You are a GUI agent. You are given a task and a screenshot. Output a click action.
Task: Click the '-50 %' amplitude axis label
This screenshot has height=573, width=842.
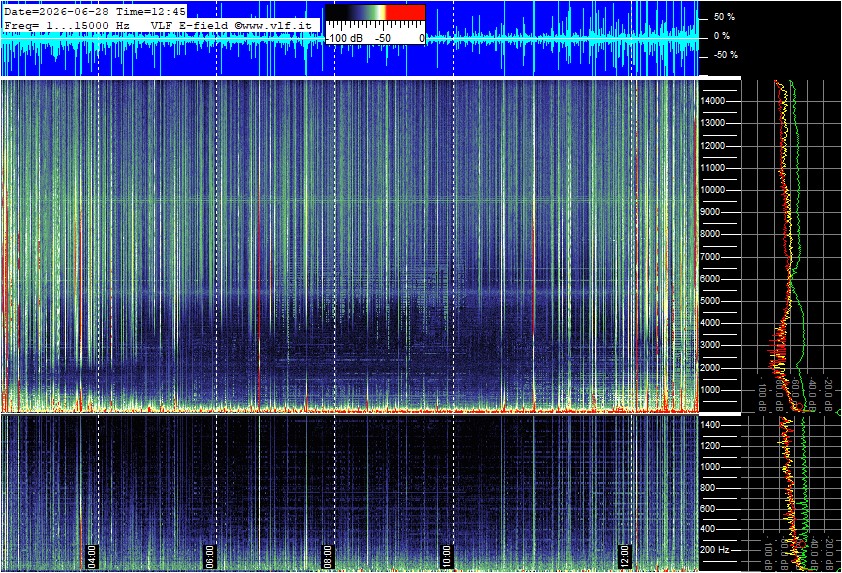tap(726, 55)
